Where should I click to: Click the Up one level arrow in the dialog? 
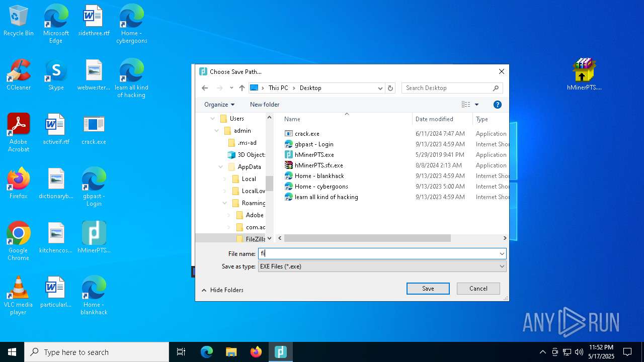[242, 88]
